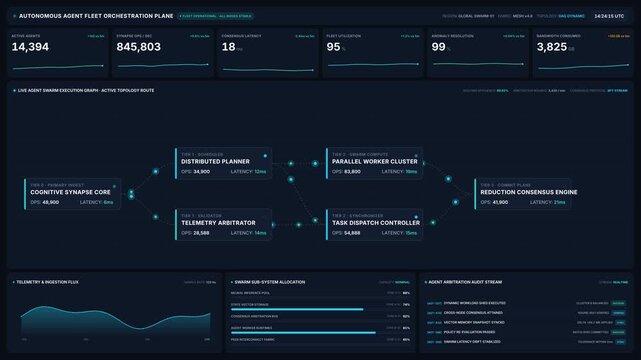Open the Fleet Utilization 95% card

tap(373, 53)
